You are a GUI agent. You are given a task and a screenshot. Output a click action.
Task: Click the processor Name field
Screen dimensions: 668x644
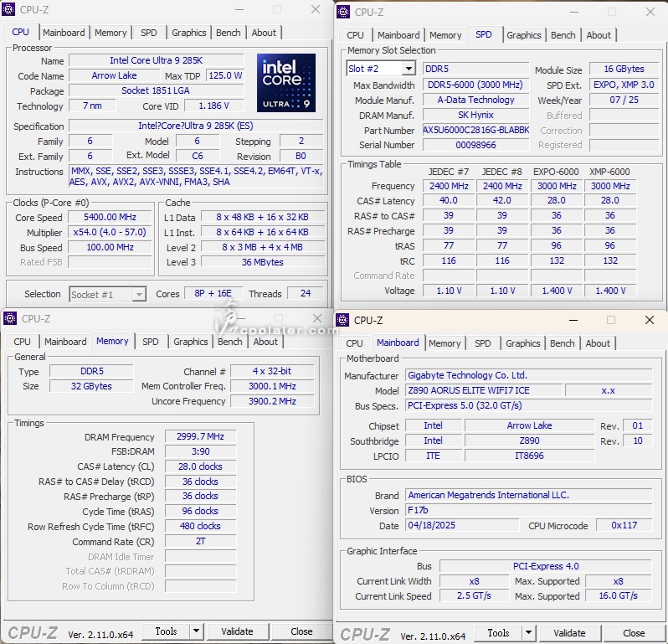click(157, 60)
